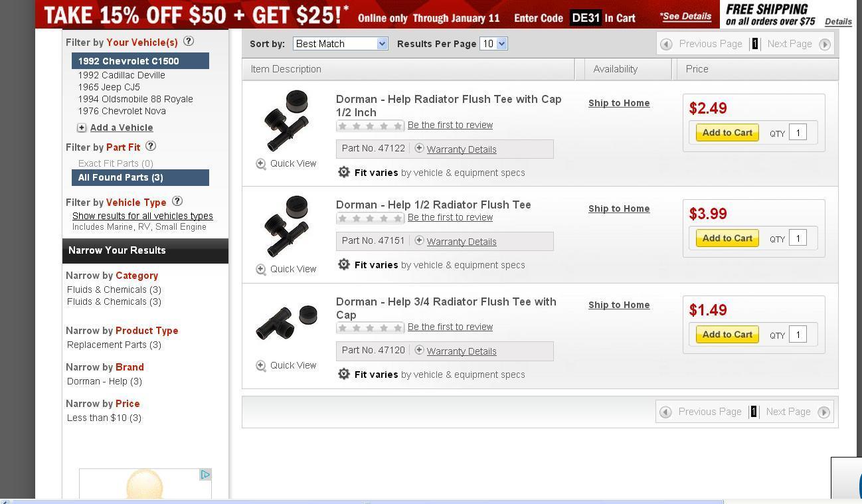Image resolution: width=862 pixels, height=504 pixels.
Task: Expand warranty plus icon for part 47120
Action: tap(419, 350)
